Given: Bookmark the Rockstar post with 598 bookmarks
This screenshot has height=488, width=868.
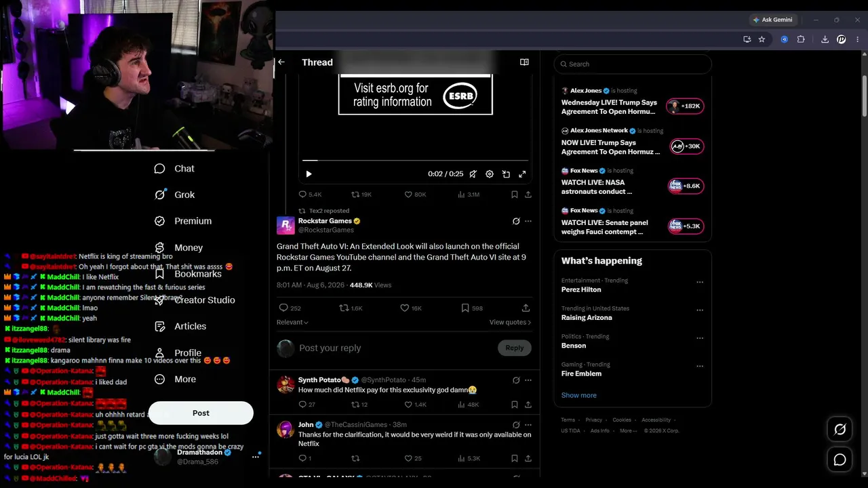Looking at the screenshot, I should click(472, 308).
